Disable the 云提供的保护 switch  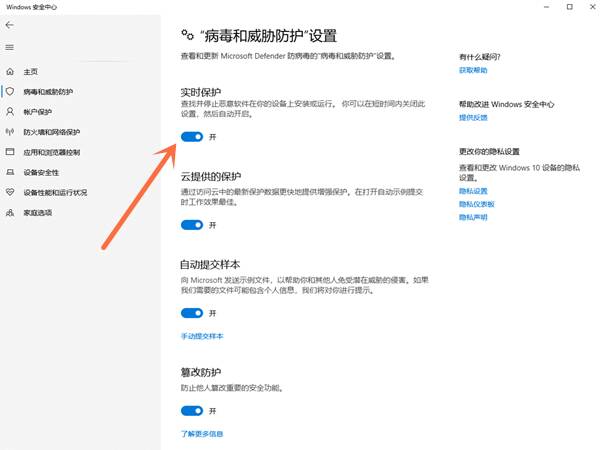(x=192, y=225)
